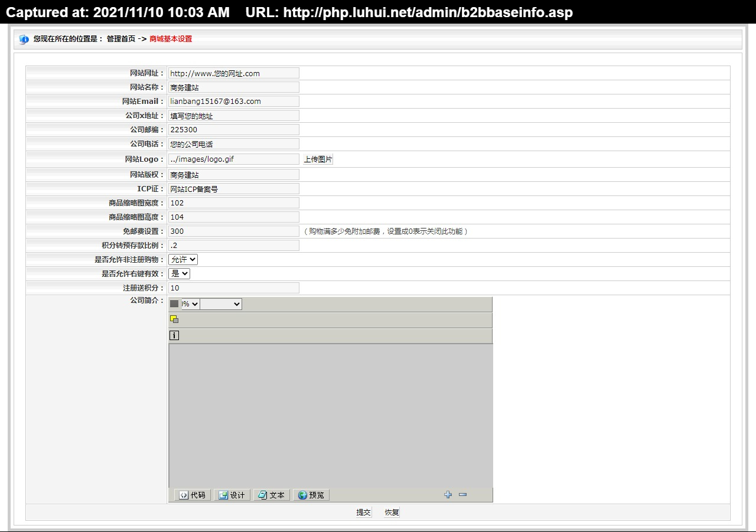
Task: Switch editor to 预览 preview mode
Action: point(311,495)
